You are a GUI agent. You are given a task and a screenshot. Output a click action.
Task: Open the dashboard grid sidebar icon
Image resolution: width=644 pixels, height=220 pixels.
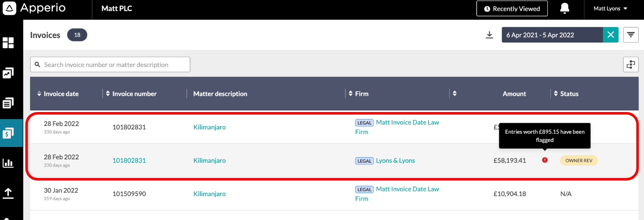(8, 43)
